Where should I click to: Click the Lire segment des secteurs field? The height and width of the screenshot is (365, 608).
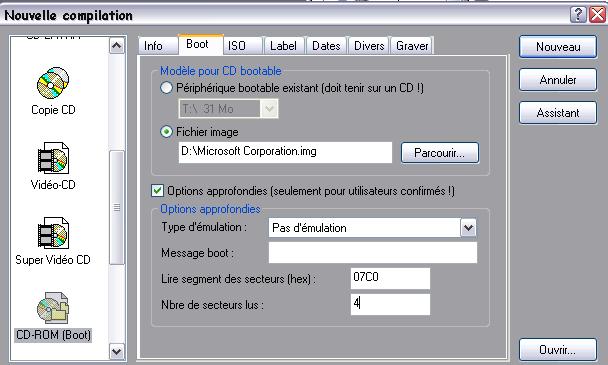coord(390,278)
